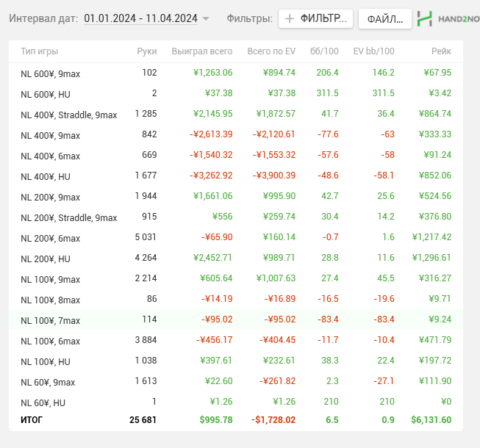The width and height of the screenshot is (480, 448).
Task: Click the Hand2Note logo icon
Action: tap(425, 19)
